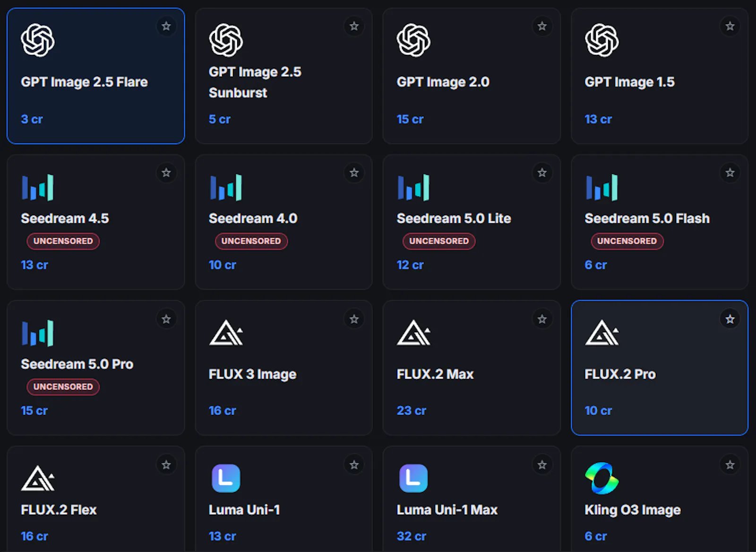Click the FLUX 3 Image triangle logo
The image size is (756, 552).
pos(226,333)
